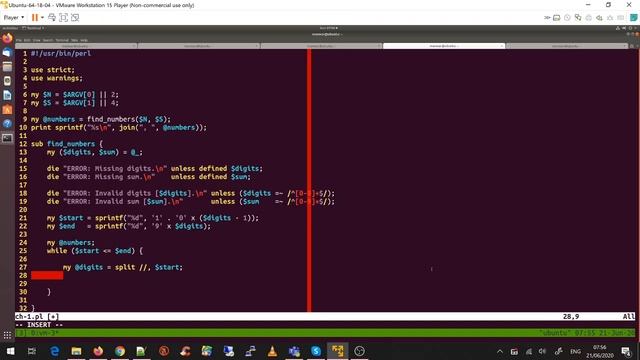This screenshot has width=640, height=360.
Task: Open Help from the Ubuntu dock
Action: coord(7,124)
